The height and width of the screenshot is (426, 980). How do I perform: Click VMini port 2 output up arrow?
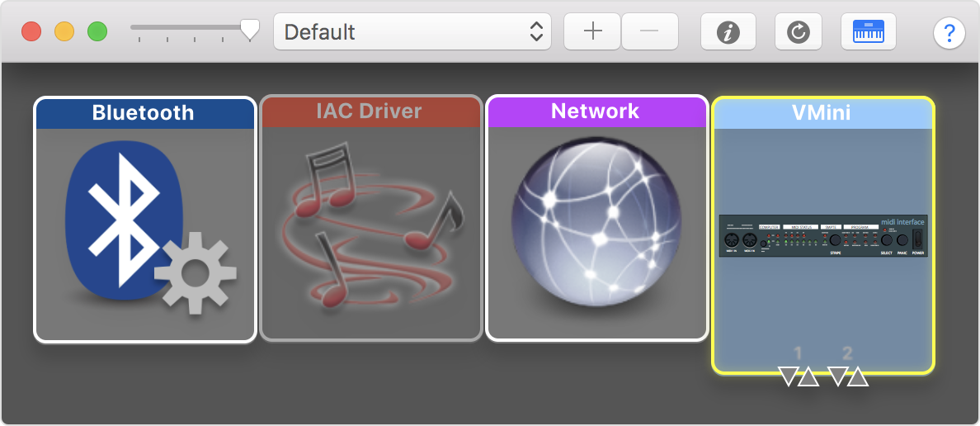coord(858,376)
